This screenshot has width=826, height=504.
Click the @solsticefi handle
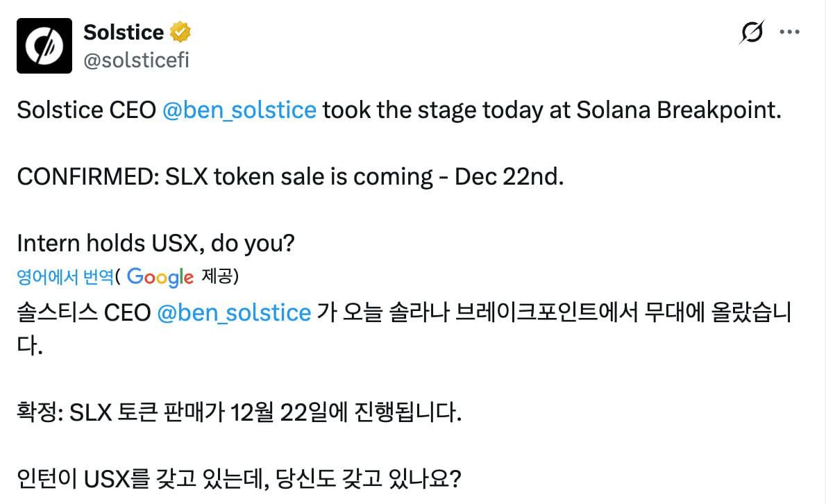pos(136,60)
